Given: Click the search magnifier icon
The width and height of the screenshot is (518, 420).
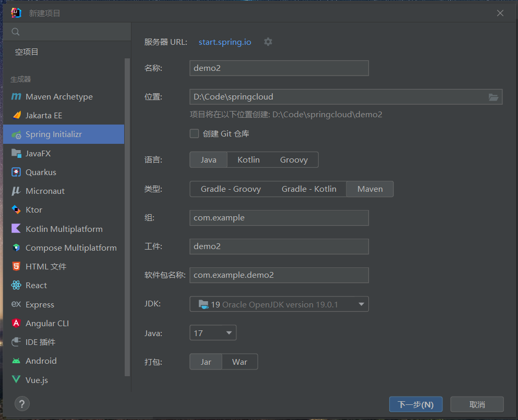Looking at the screenshot, I should pyautogui.click(x=16, y=32).
